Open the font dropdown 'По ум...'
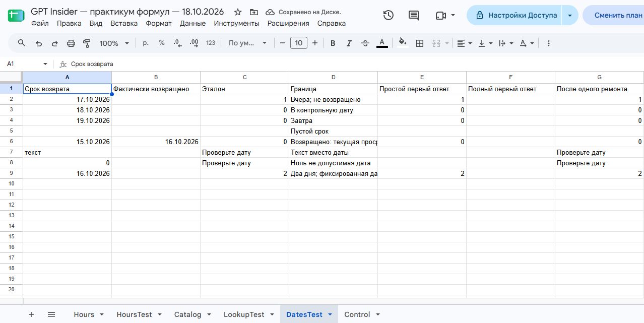 coord(247,43)
